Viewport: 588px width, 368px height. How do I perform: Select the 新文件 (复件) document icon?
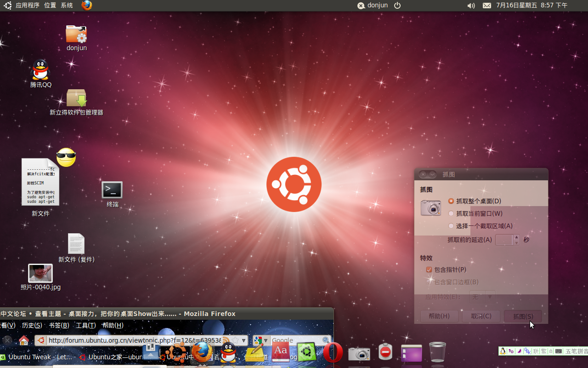pyautogui.click(x=76, y=244)
